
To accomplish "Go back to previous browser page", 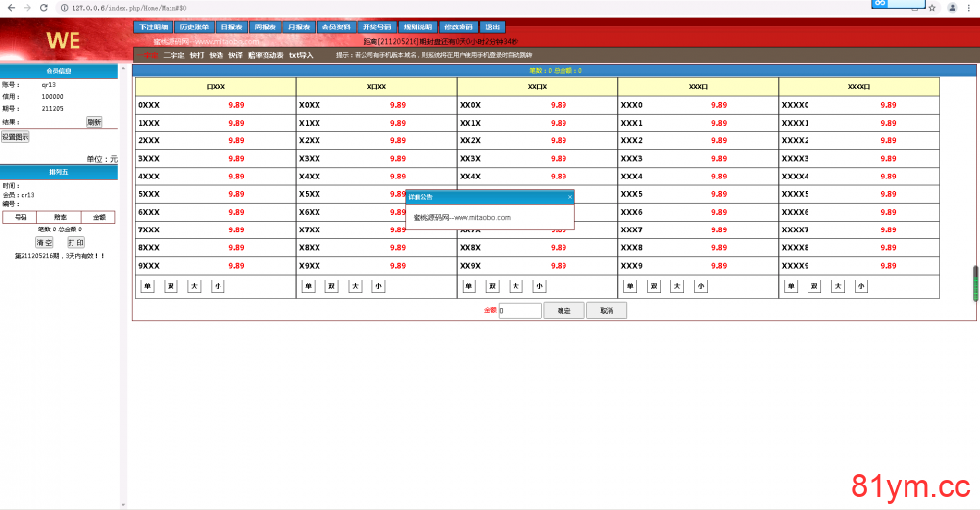I will coord(9,7).
